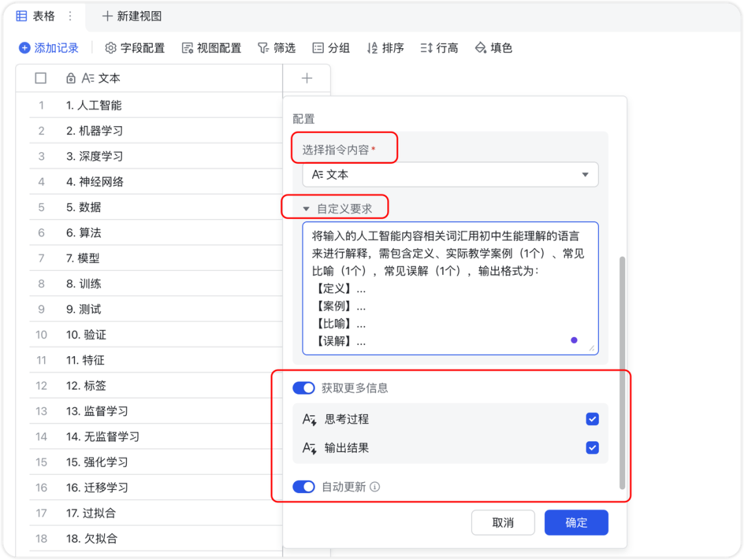Select the cell "3. 深度学习"
The image size is (744, 560).
pyautogui.click(x=156, y=156)
